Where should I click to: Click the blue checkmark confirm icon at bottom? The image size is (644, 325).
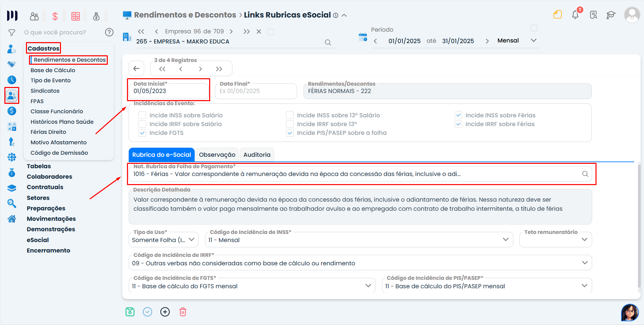[148, 312]
